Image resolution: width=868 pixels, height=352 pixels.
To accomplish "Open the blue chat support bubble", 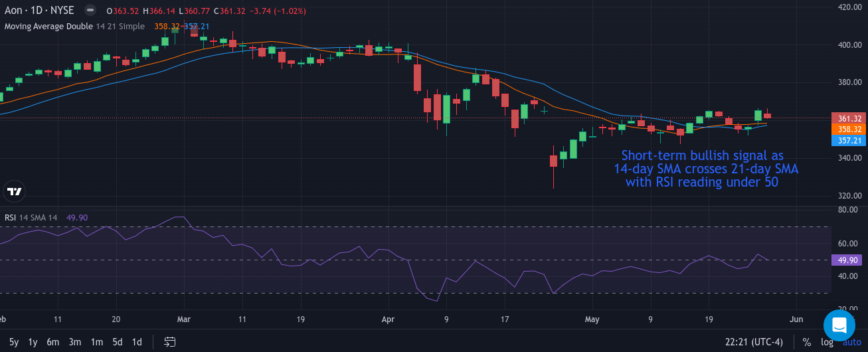I will (x=839, y=325).
